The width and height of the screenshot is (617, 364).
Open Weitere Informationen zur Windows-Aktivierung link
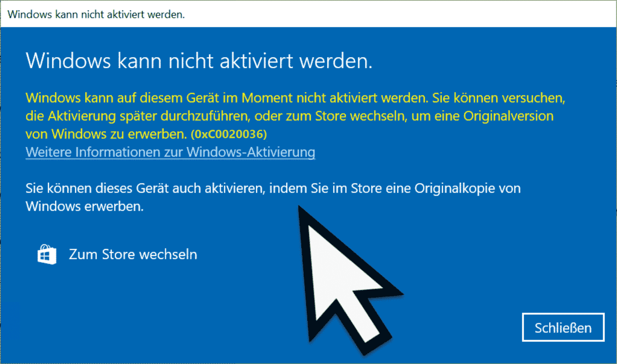pyautogui.click(x=170, y=152)
